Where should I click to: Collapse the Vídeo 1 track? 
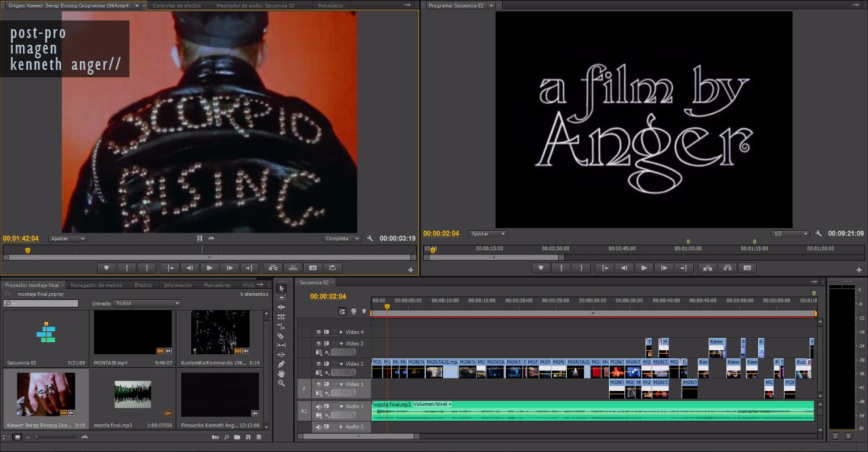coord(341,384)
